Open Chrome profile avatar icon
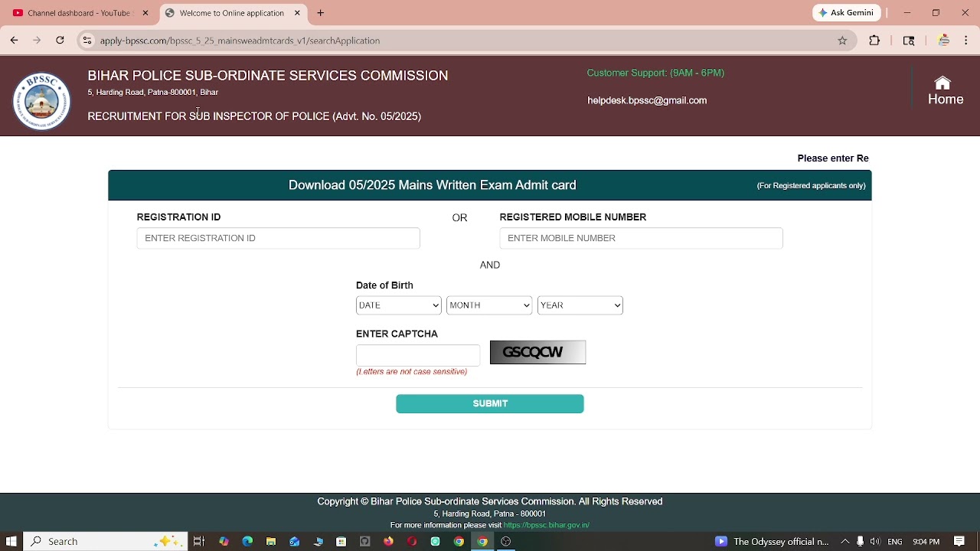The height and width of the screenshot is (551, 980). point(943,41)
